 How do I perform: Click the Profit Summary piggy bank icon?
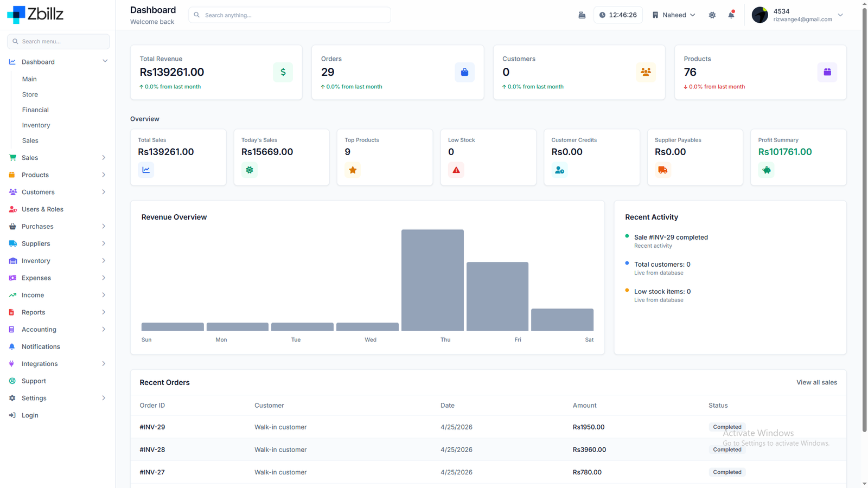tap(767, 170)
